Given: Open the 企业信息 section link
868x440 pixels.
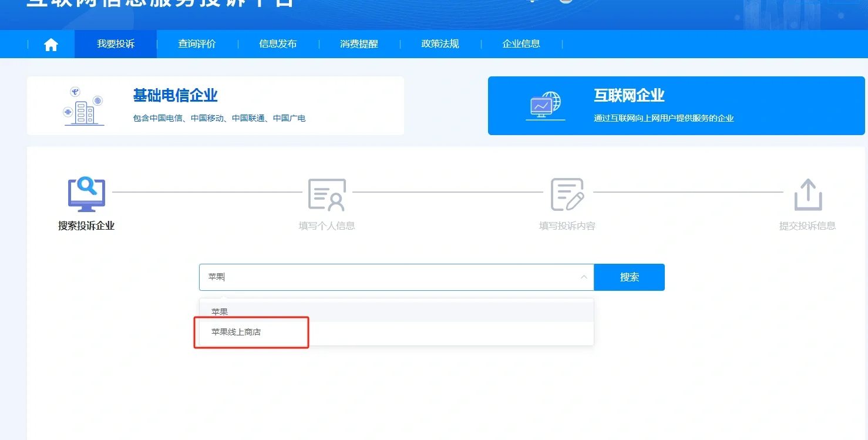Looking at the screenshot, I should 521,43.
